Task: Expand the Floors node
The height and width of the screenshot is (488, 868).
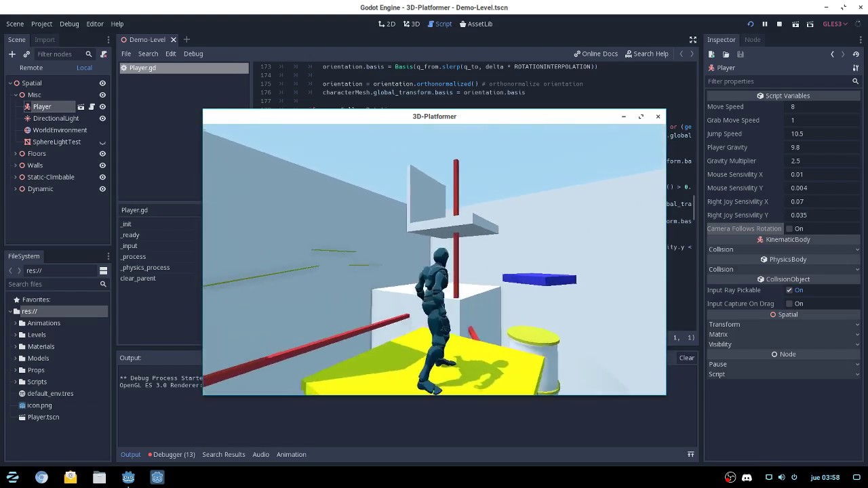Action: click(x=16, y=154)
